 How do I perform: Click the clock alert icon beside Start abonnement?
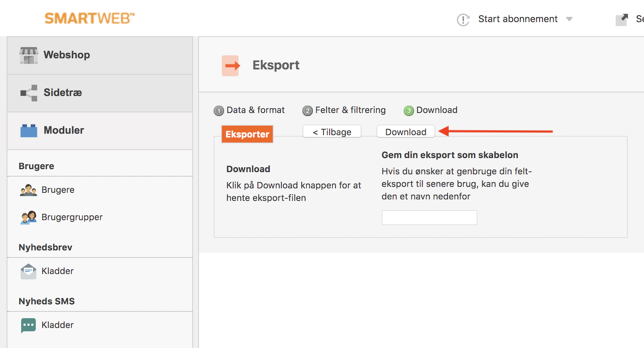(x=463, y=19)
